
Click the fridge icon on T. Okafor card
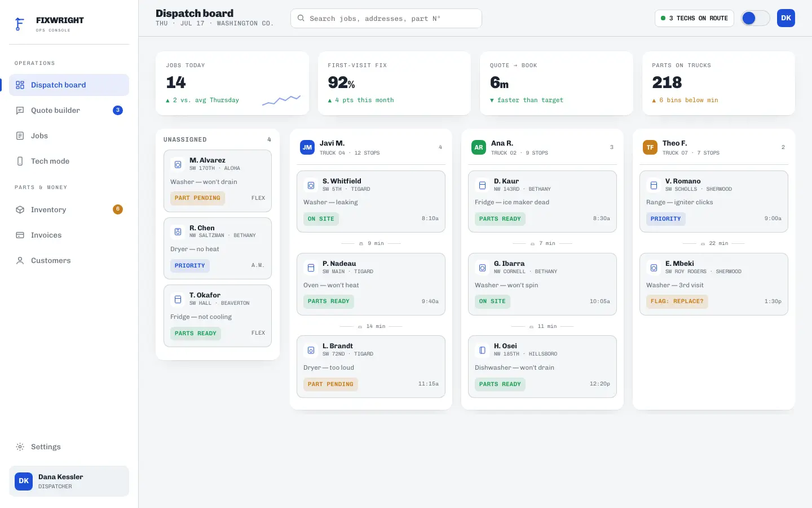(x=178, y=299)
